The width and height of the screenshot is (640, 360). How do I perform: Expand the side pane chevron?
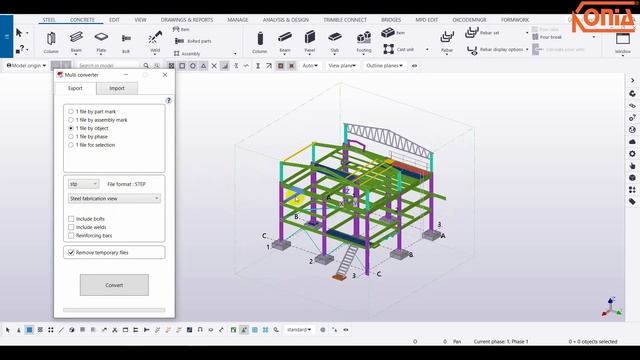click(632, 81)
